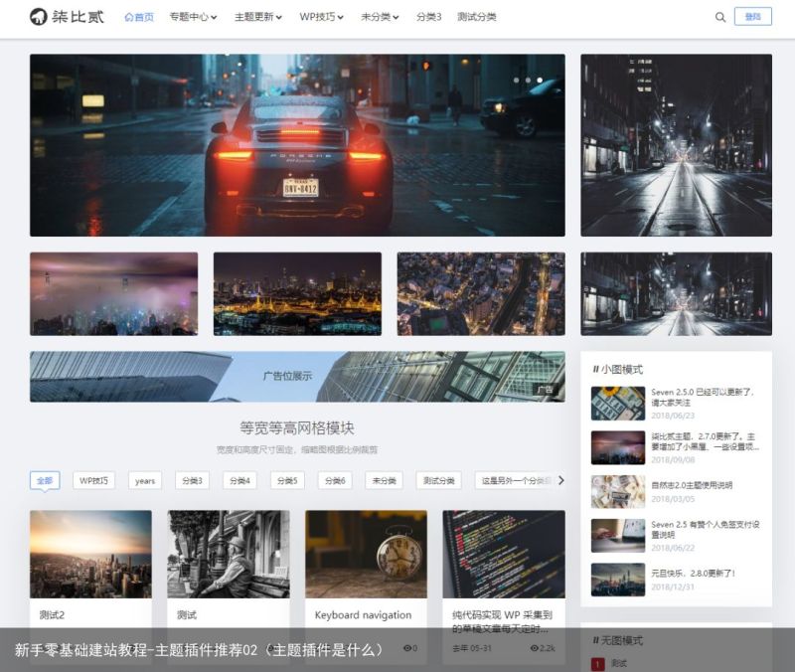Open the code screenshot post cover image

[x=504, y=554]
